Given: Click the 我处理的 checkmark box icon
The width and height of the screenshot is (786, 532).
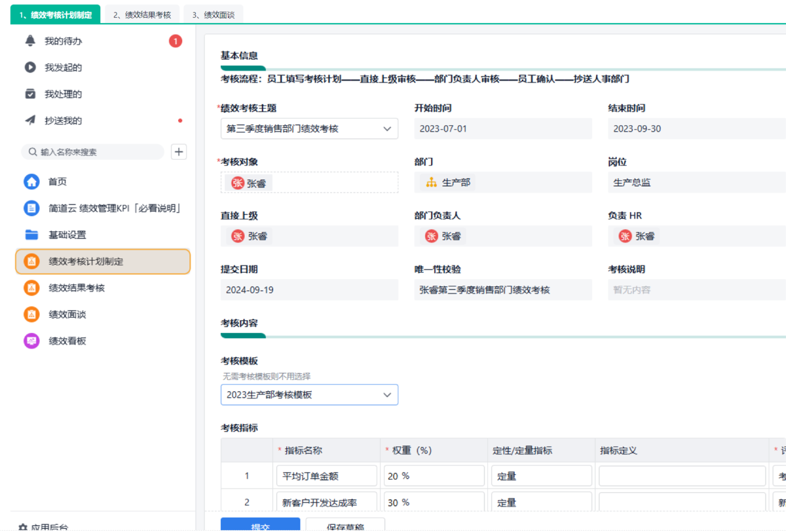Looking at the screenshot, I should [30, 94].
